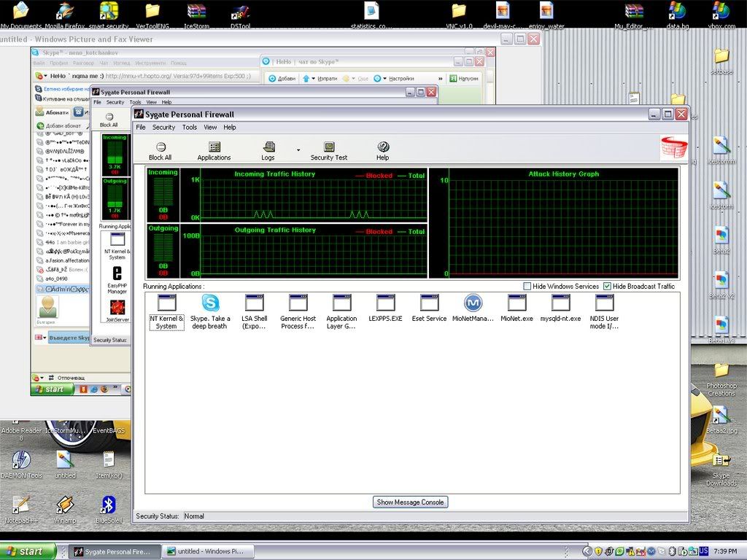Click the yellow shield security tray icon

pyautogui.click(x=598, y=551)
